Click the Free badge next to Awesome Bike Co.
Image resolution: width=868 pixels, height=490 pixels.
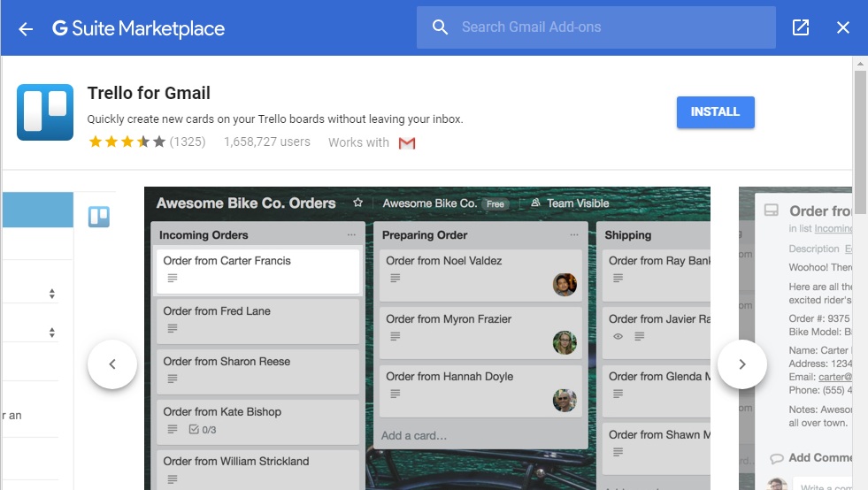click(495, 203)
